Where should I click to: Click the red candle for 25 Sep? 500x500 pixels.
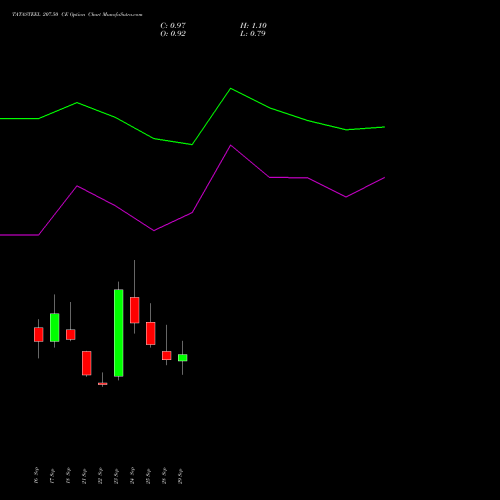pos(151,333)
